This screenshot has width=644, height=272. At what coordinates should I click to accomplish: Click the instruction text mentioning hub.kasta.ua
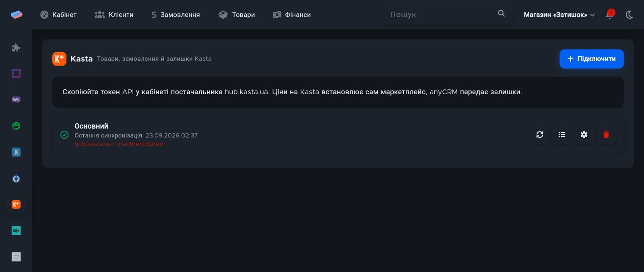tap(292, 92)
